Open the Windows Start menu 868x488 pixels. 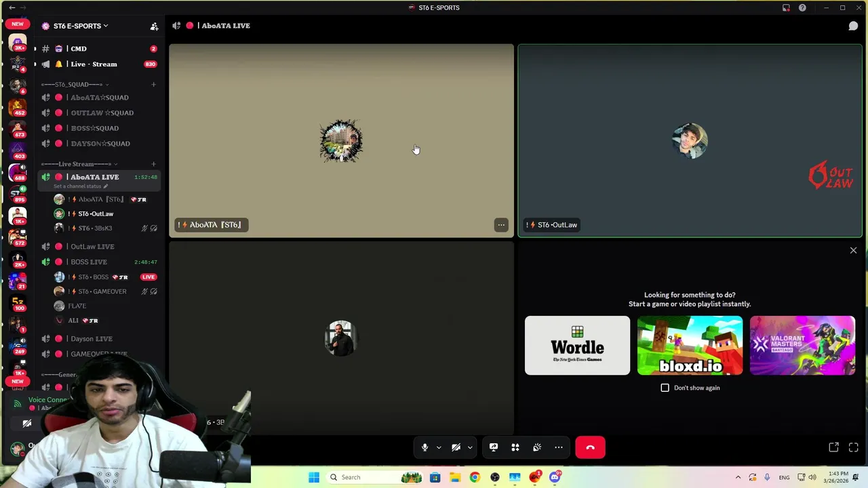[x=314, y=477]
